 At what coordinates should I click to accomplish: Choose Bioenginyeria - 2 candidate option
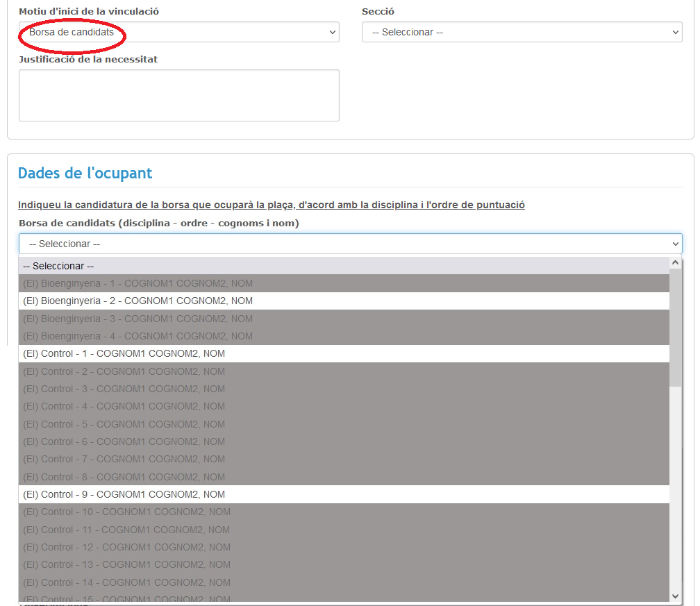[343, 301]
